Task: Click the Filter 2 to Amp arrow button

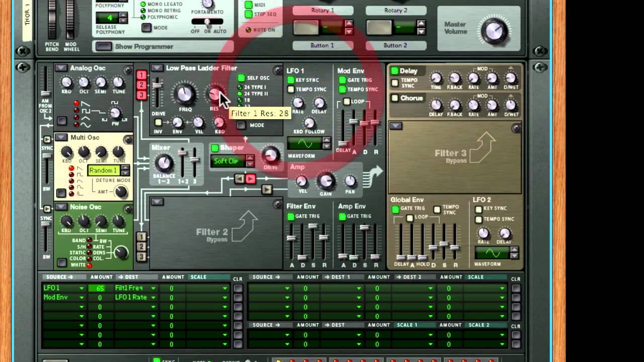Action: coord(267,190)
